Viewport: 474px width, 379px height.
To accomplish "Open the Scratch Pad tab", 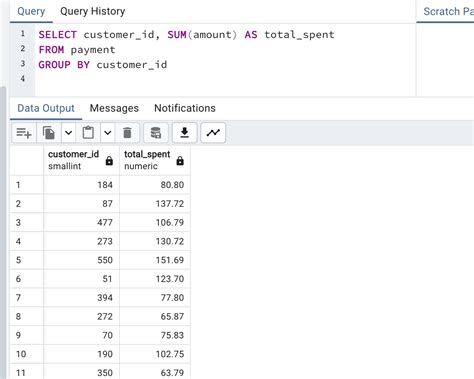I will pyautogui.click(x=447, y=11).
